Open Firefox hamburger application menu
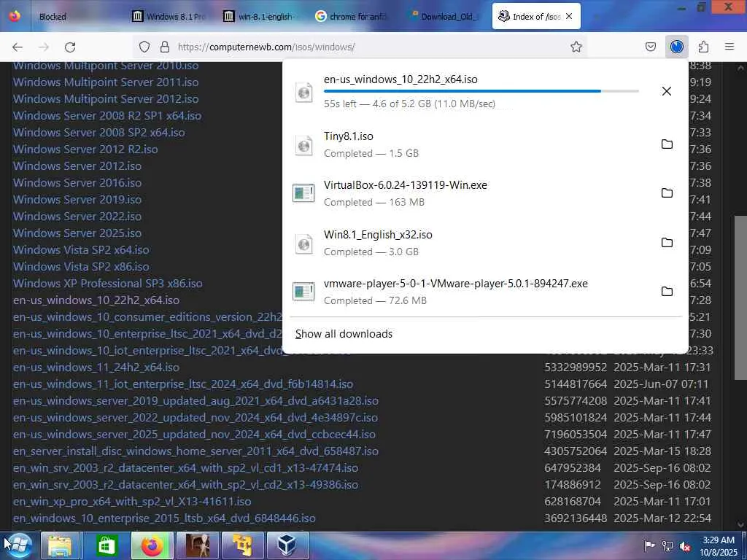Image resolution: width=747 pixels, height=560 pixels. pyautogui.click(x=729, y=47)
